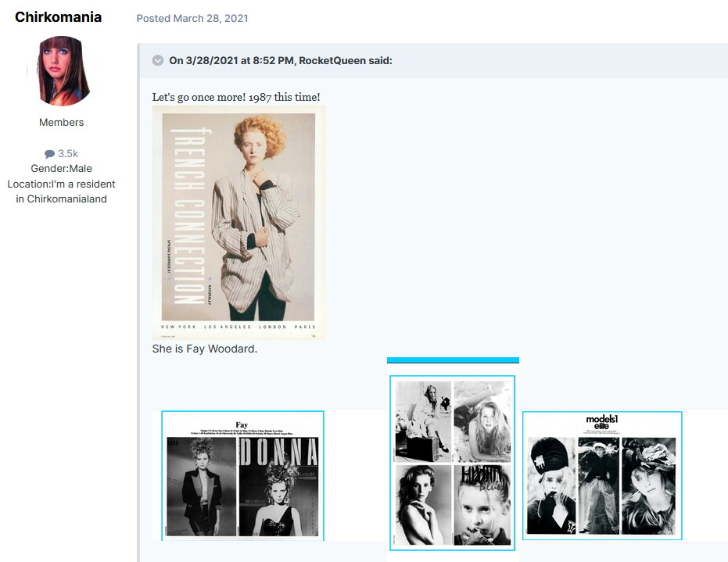This screenshot has width=728, height=562.
Task: Select the quote header 'RocketQueen said:'
Action: click(x=346, y=61)
